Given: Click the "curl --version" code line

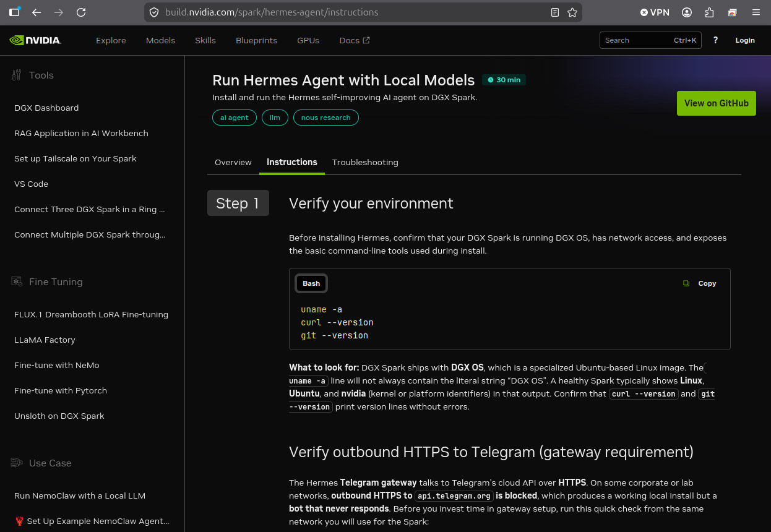Looking at the screenshot, I should pos(337,322).
